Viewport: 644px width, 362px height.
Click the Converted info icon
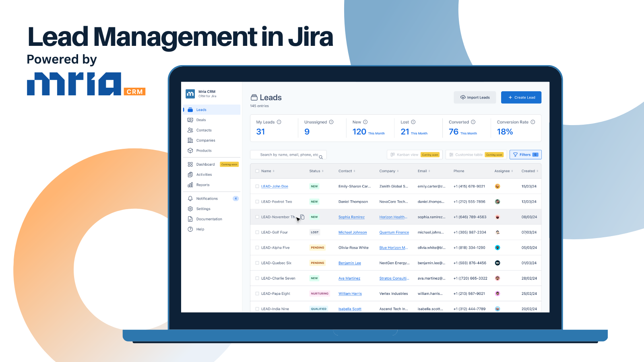(473, 122)
